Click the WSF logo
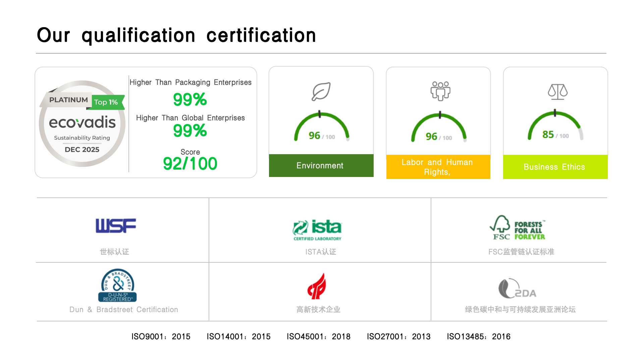Image resolution: width=644 pixels, height=362 pixels. (116, 226)
